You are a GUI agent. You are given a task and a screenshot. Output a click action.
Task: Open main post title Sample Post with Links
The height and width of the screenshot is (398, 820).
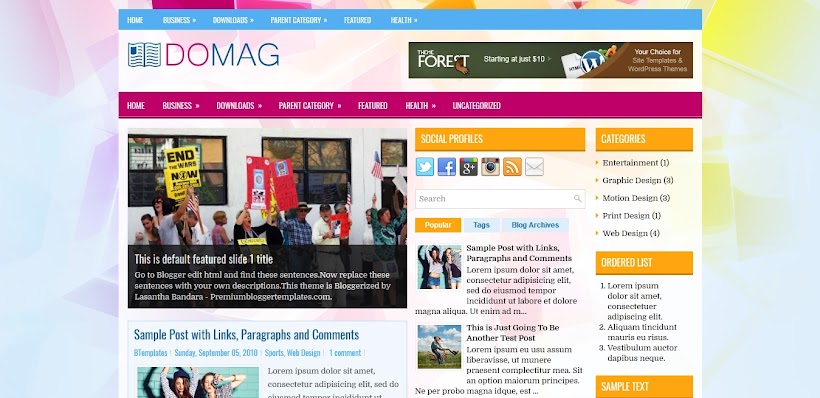click(x=246, y=335)
